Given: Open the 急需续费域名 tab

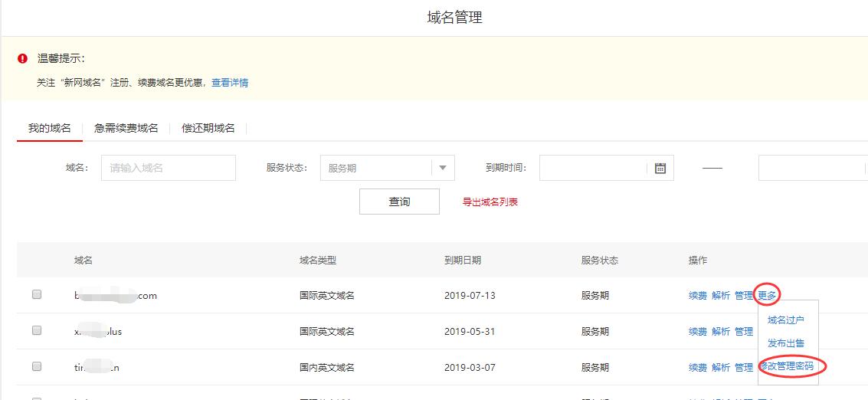Looking at the screenshot, I should point(126,128).
